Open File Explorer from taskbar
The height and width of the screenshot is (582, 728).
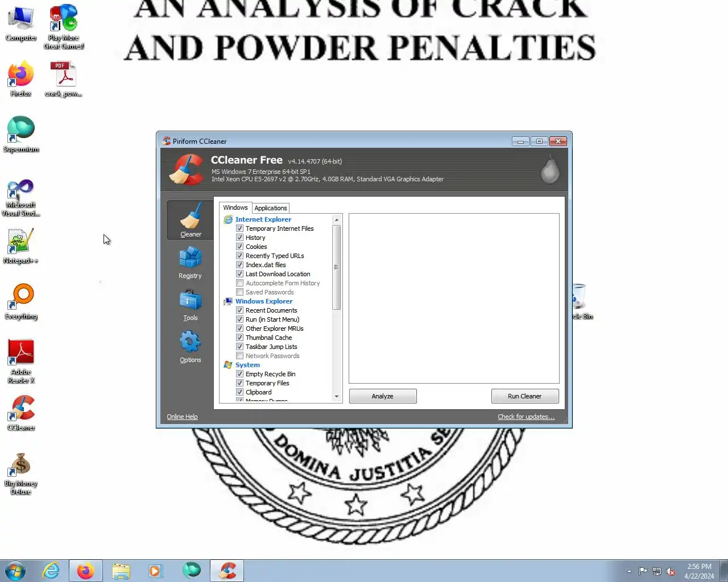pyautogui.click(x=121, y=571)
